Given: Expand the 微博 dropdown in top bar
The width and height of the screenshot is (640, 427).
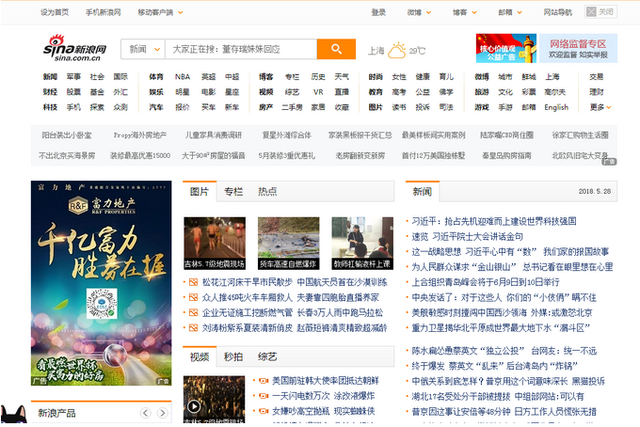Looking at the screenshot, I should (419, 12).
